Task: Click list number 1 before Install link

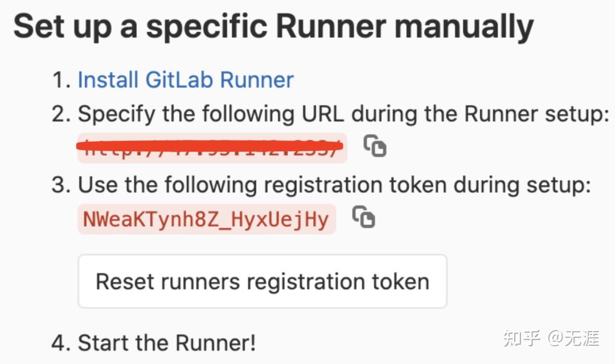Action: point(60,80)
